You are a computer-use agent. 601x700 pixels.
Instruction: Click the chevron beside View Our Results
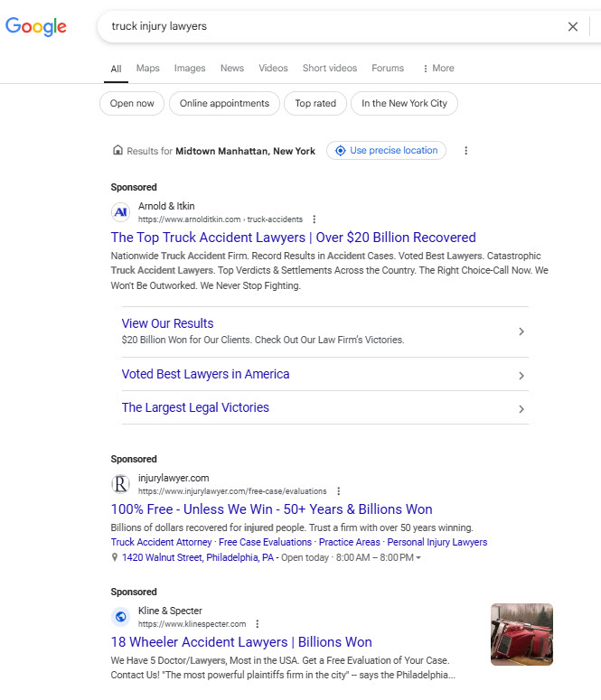pos(521,331)
